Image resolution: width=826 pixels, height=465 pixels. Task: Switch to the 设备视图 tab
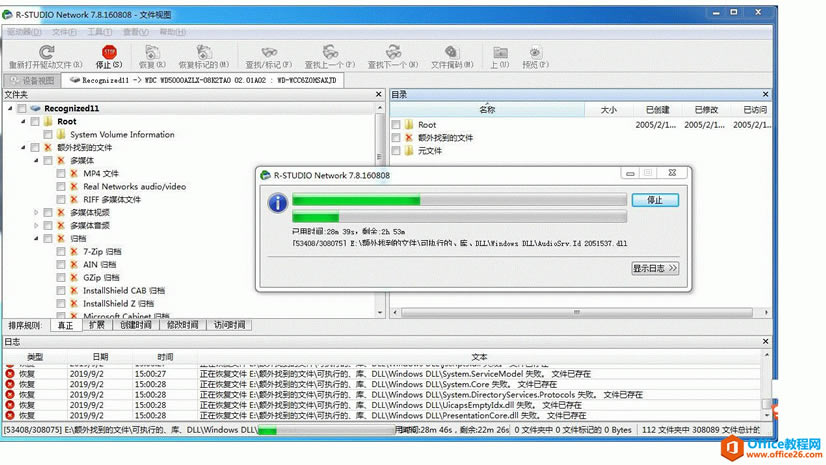click(32, 81)
